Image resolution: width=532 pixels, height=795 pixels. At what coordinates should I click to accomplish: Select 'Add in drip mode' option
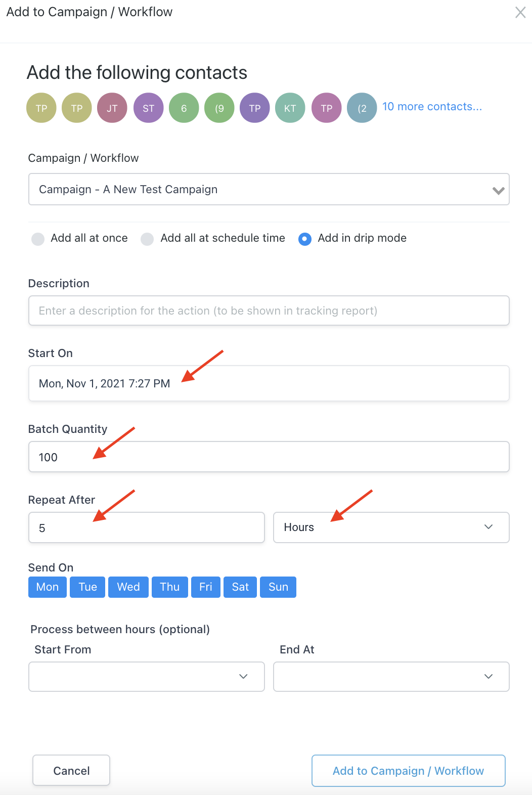[305, 239]
